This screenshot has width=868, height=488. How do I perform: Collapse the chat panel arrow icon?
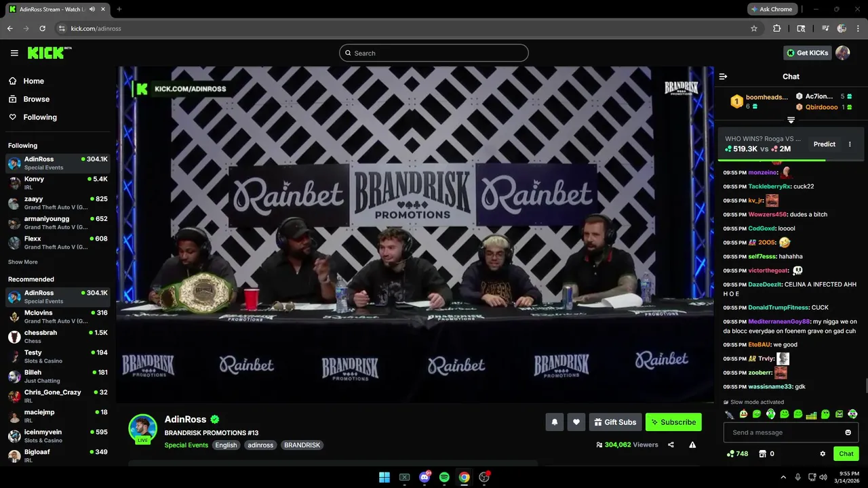[723, 77]
